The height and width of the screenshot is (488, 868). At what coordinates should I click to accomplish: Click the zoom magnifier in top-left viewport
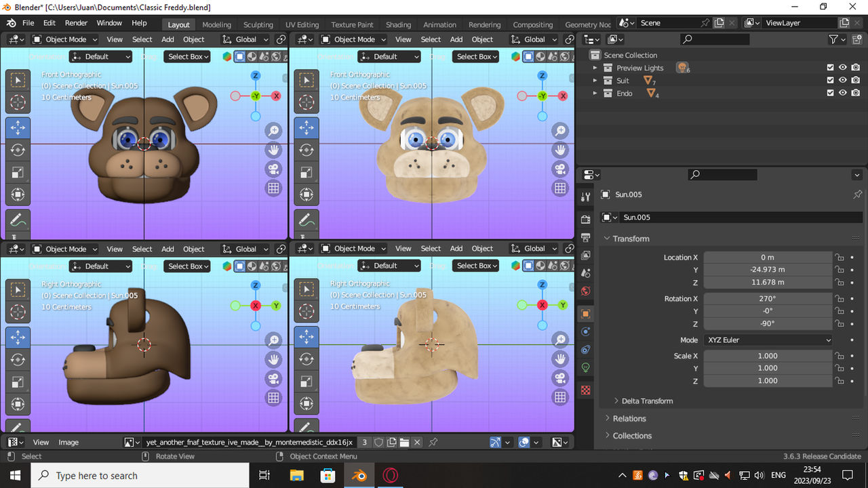pyautogui.click(x=274, y=131)
